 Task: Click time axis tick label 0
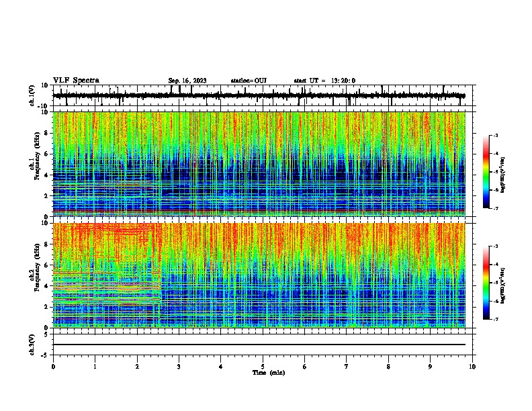pos(53,367)
